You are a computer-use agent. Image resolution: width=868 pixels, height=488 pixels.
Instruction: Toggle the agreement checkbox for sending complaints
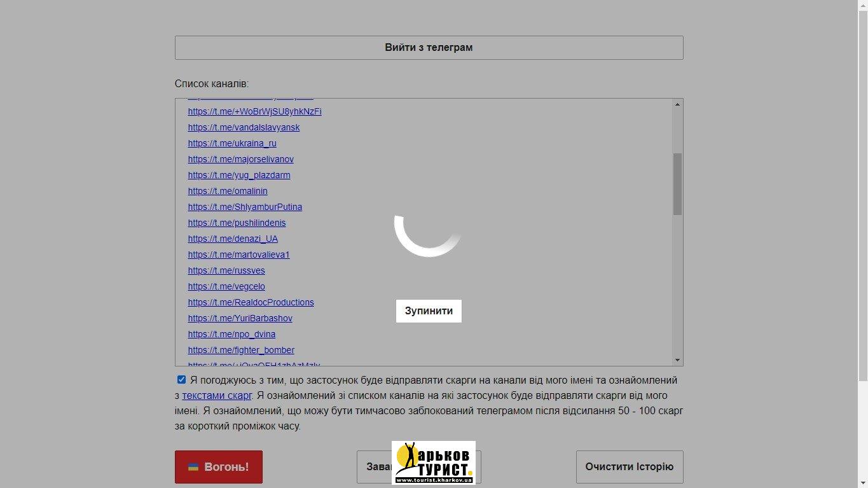(181, 380)
